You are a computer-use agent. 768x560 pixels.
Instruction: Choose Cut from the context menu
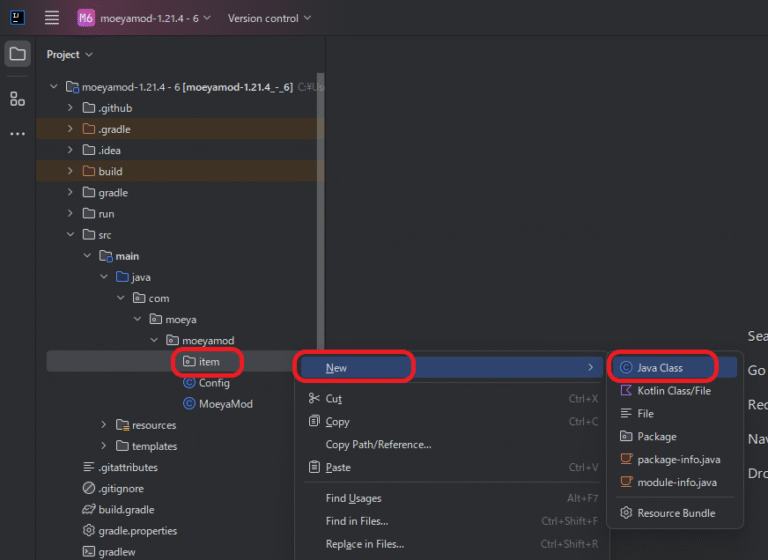pos(451,398)
